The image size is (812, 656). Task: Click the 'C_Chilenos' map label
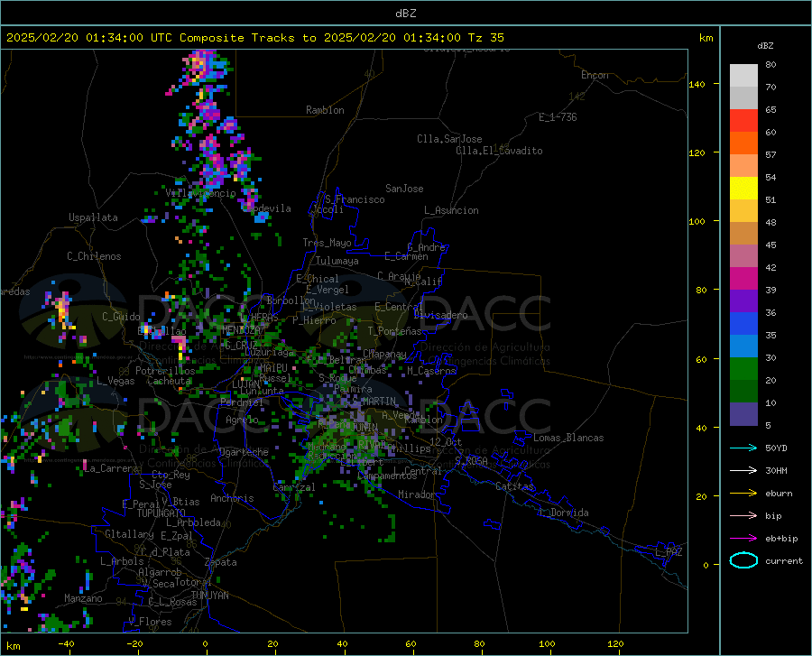pyautogui.click(x=94, y=256)
